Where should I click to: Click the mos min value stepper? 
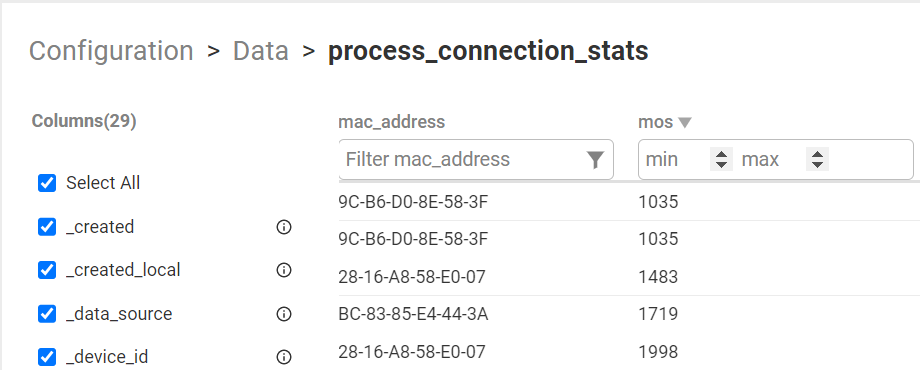tap(721, 159)
